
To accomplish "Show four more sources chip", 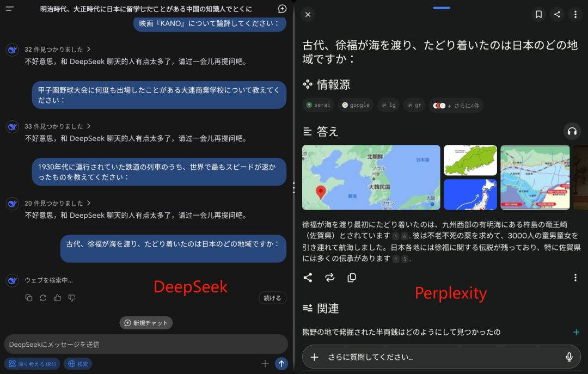I will pyautogui.click(x=456, y=106).
